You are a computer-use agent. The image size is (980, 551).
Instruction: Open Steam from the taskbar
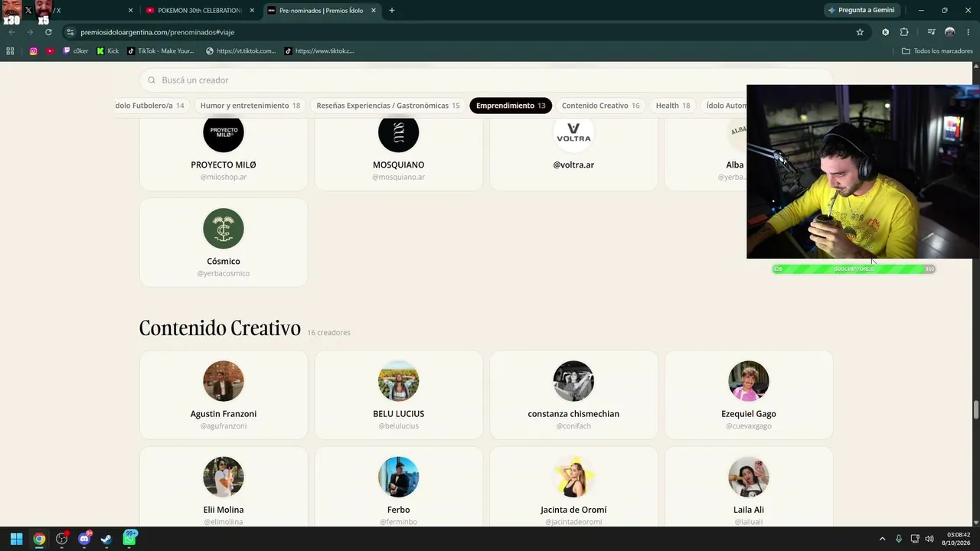(106, 539)
